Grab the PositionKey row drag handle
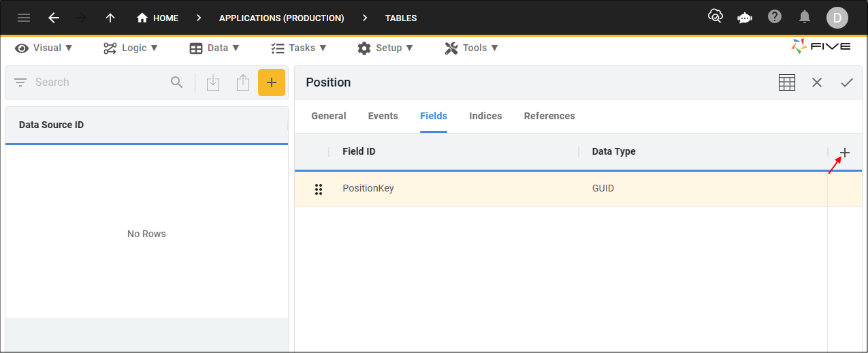 pos(319,189)
